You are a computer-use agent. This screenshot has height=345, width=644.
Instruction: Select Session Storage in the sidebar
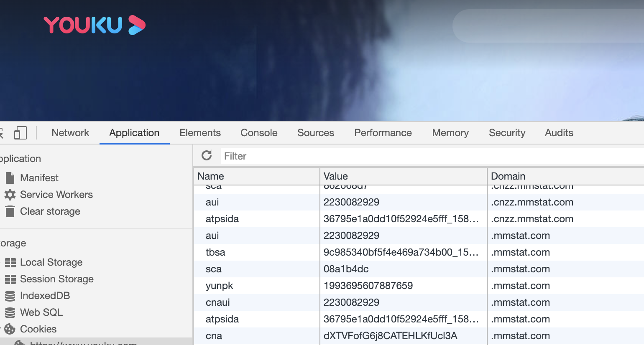click(57, 279)
